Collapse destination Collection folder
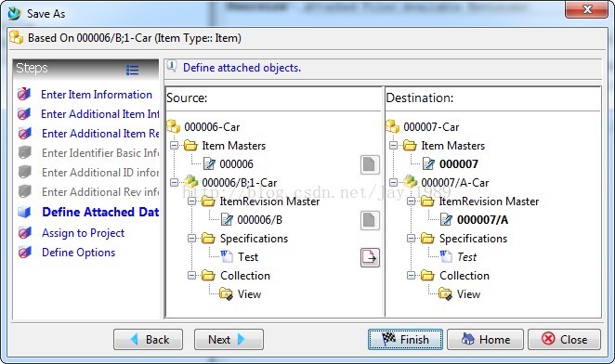 411,276
